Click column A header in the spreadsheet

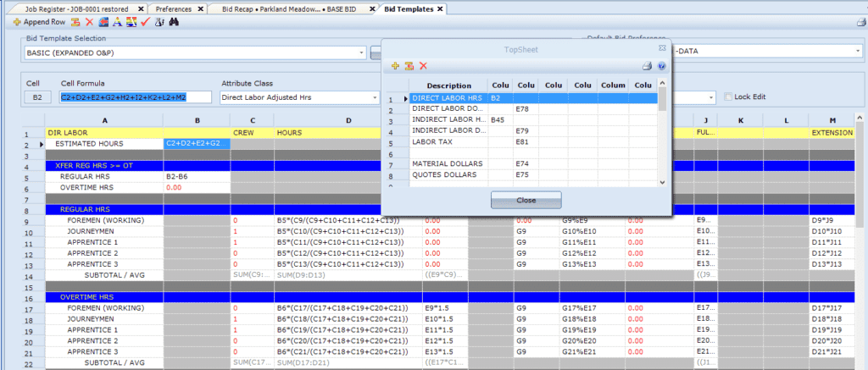tap(104, 120)
